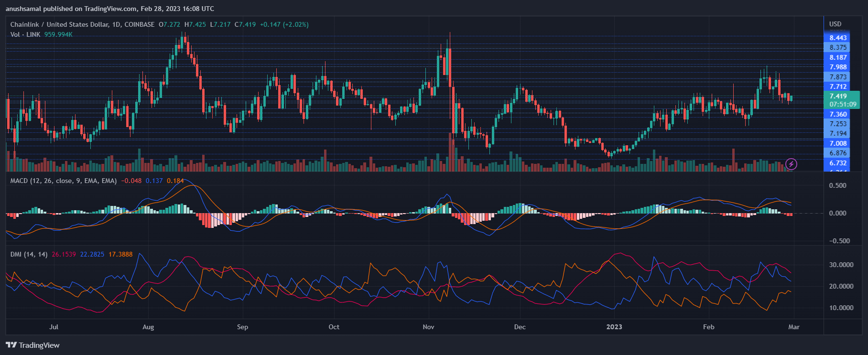Select the 7.712 price level label
868x355 pixels.
pyautogui.click(x=837, y=86)
